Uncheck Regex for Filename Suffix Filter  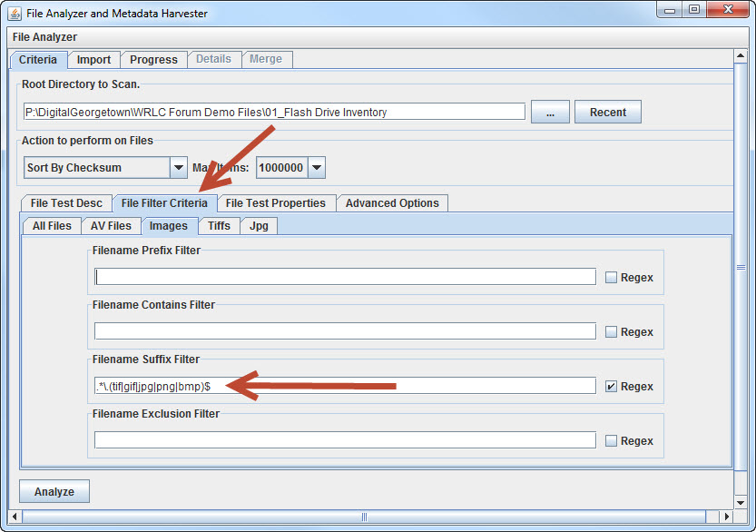612,387
